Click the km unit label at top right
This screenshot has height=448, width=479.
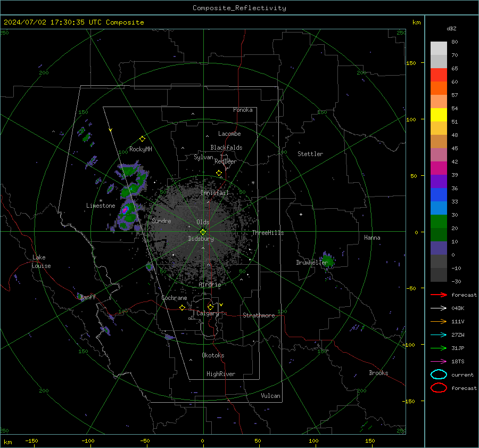(x=416, y=22)
